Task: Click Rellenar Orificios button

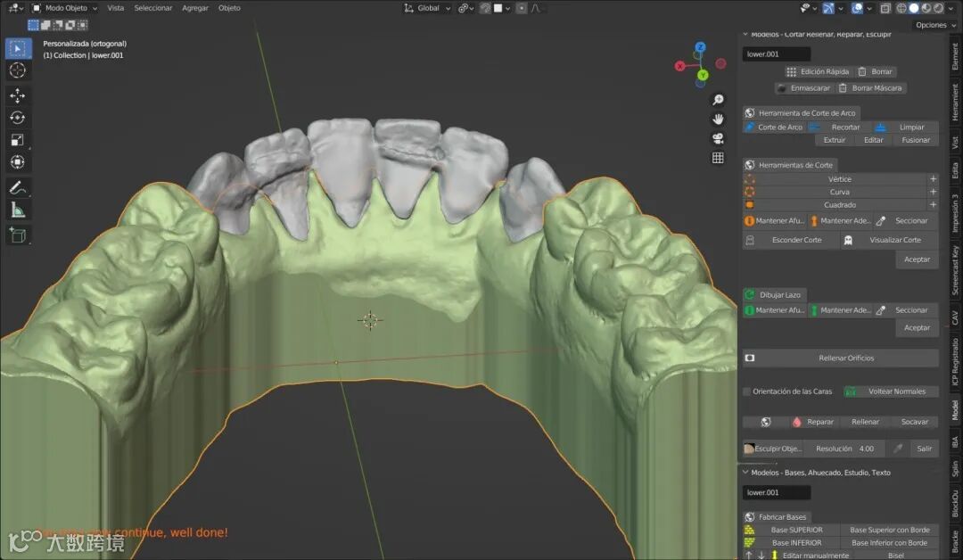Action: pos(841,358)
